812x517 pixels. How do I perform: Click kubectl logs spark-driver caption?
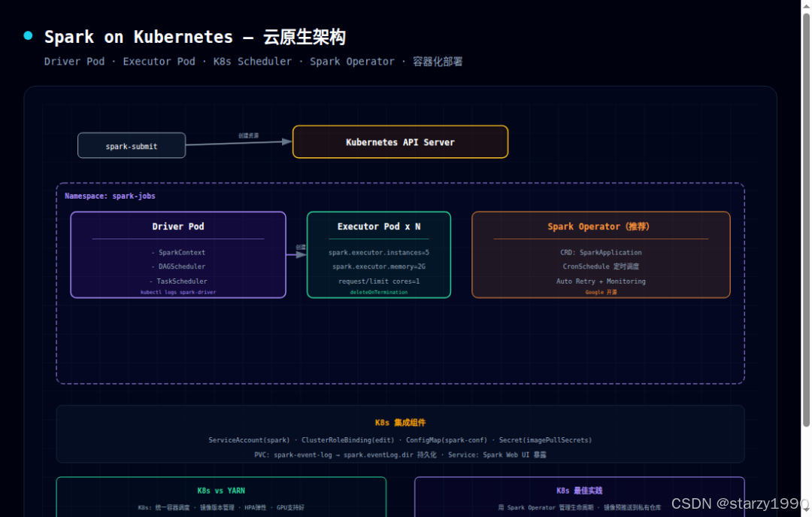[178, 293]
